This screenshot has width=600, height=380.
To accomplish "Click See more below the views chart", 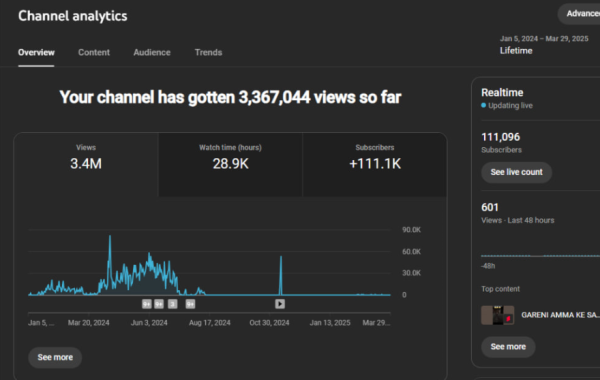I will [x=55, y=357].
